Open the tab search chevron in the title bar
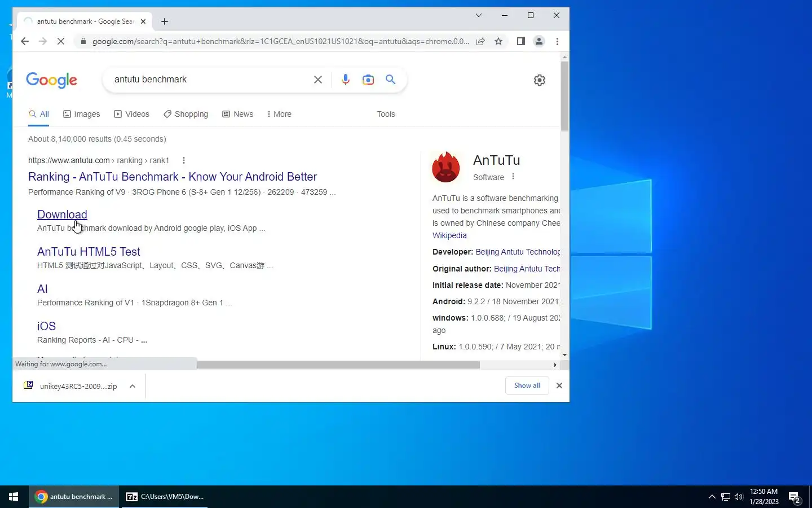Screen dimensions: 812x508 (479, 15)
